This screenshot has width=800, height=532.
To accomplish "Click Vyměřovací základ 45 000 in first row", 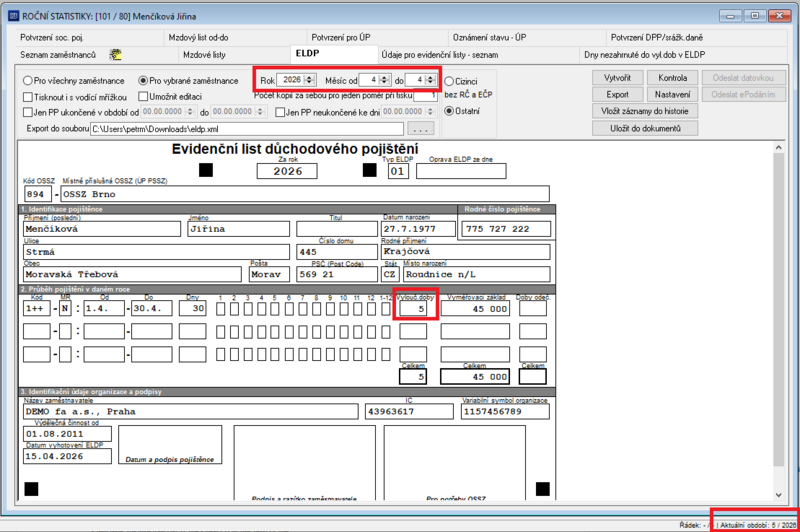I will [475, 309].
